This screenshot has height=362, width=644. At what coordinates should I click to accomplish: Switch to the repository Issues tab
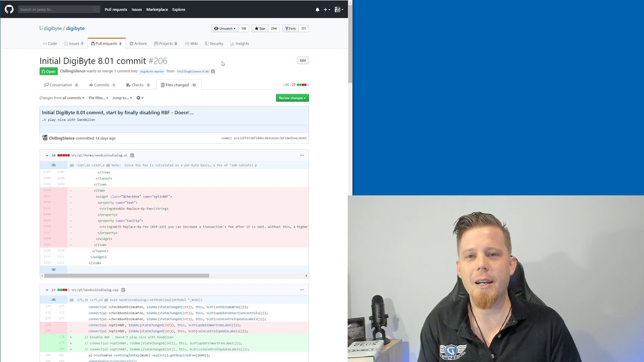point(74,44)
